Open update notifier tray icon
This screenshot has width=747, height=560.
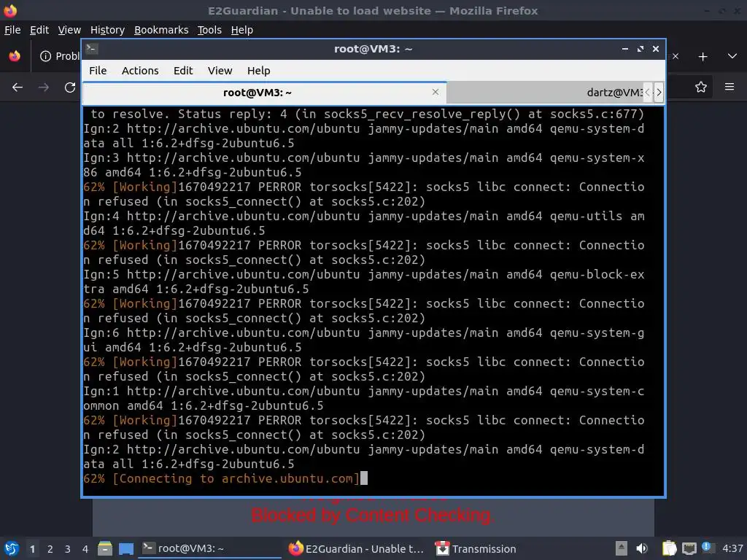(x=708, y=548)
